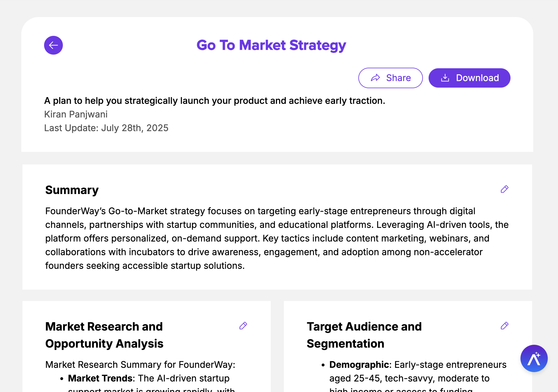The width and height of the screenshot is (558, 392).
Task: Click the Go To Market Strategy title
Action: [271, 45]
